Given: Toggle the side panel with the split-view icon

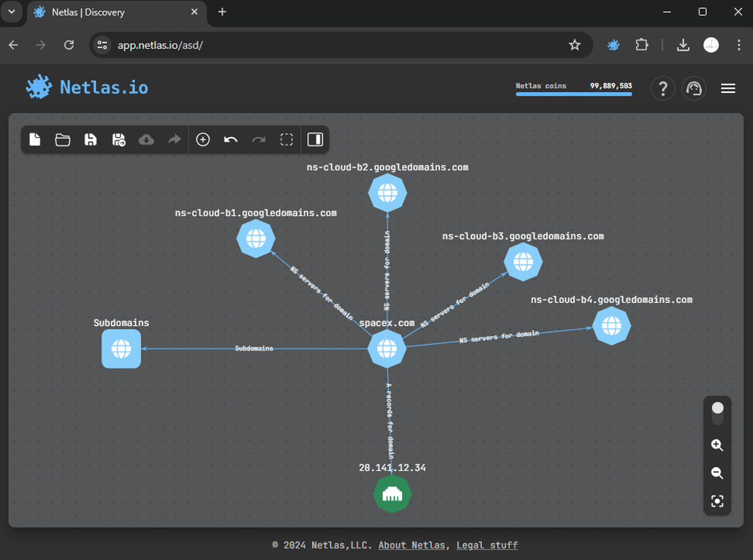Looking at the screenshot, I should pyautogui.click(x=315, y=139).
